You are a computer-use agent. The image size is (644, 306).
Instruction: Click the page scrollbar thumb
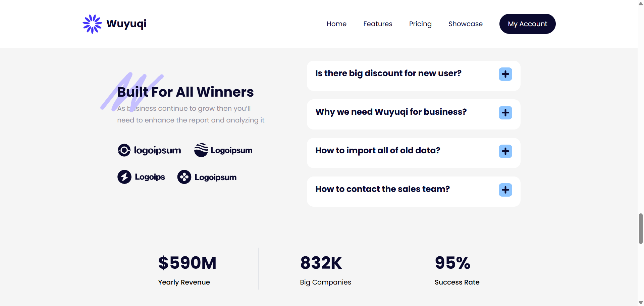coord(641,228)
